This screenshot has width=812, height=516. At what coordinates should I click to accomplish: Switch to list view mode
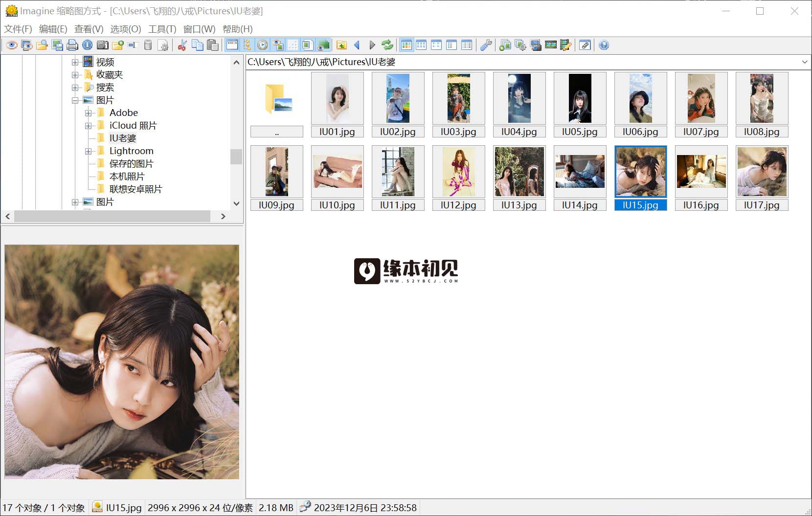click(x=451, y=45)
